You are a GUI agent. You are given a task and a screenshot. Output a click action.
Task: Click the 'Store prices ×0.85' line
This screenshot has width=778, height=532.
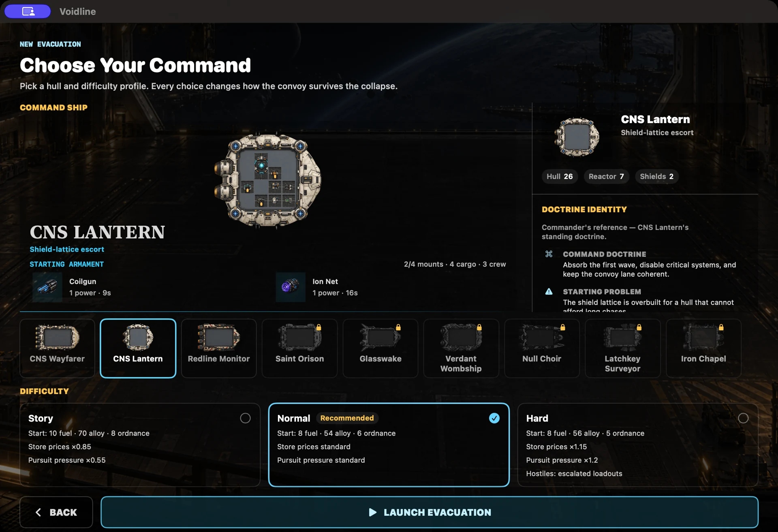coord(60,447)
